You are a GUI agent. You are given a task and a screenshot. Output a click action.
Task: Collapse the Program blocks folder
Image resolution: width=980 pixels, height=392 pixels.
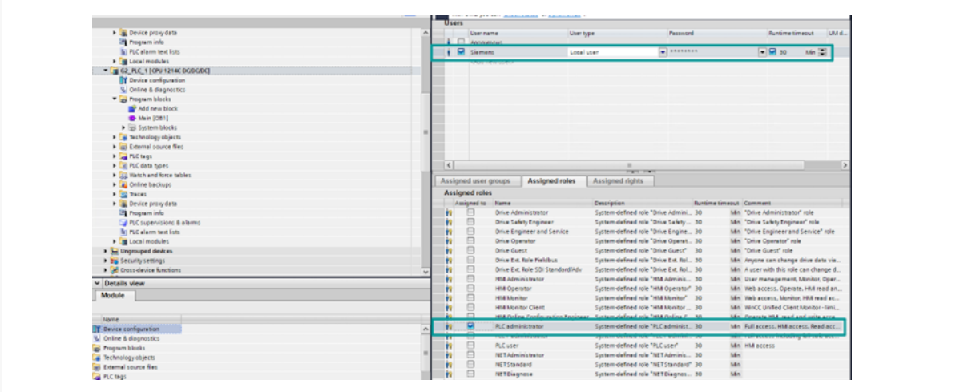tap(115, 99)
